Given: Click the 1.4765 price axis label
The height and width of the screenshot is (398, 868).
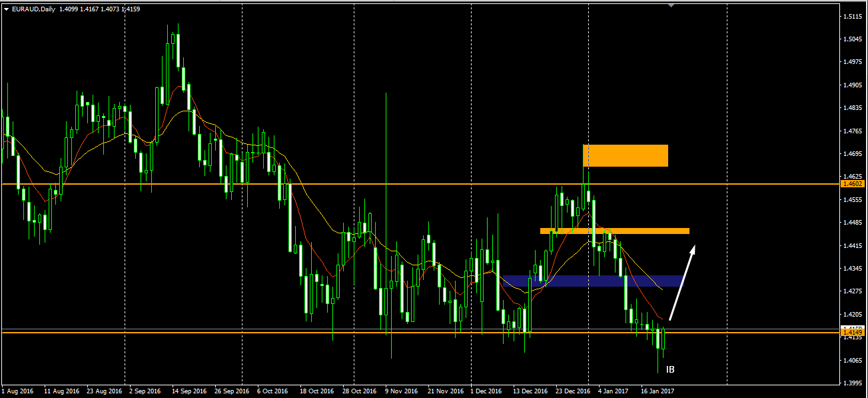Looking at the screenshot, I should [x=852, y=131].
